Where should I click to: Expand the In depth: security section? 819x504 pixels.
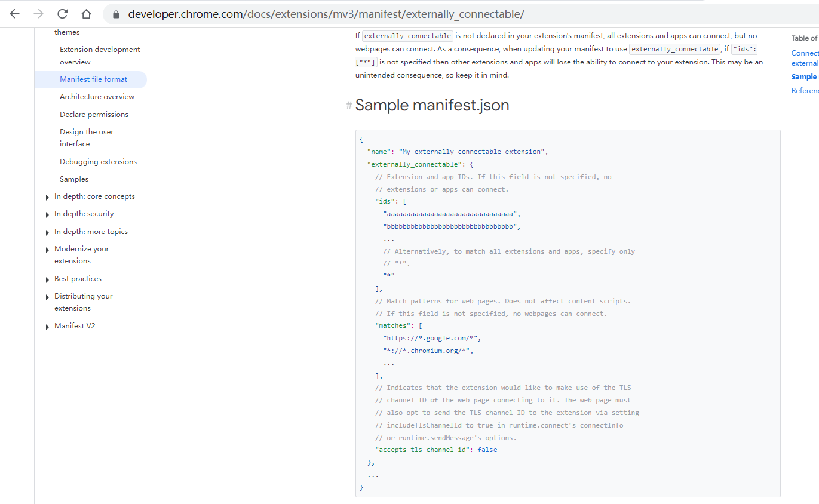pos(47,214)
